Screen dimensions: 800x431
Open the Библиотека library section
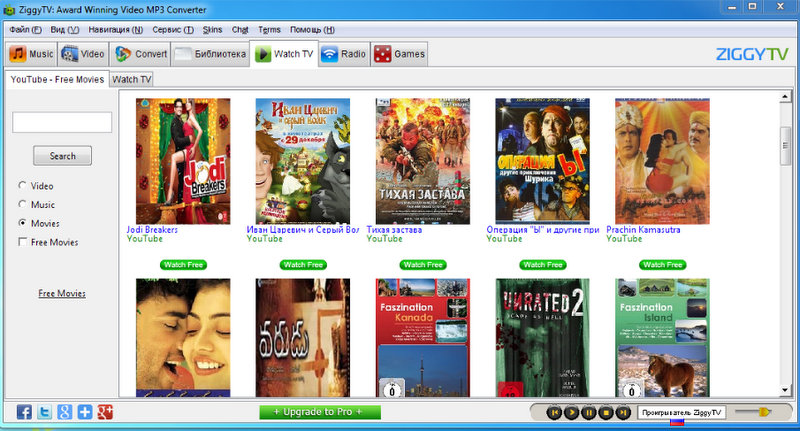tap(210, 54)
